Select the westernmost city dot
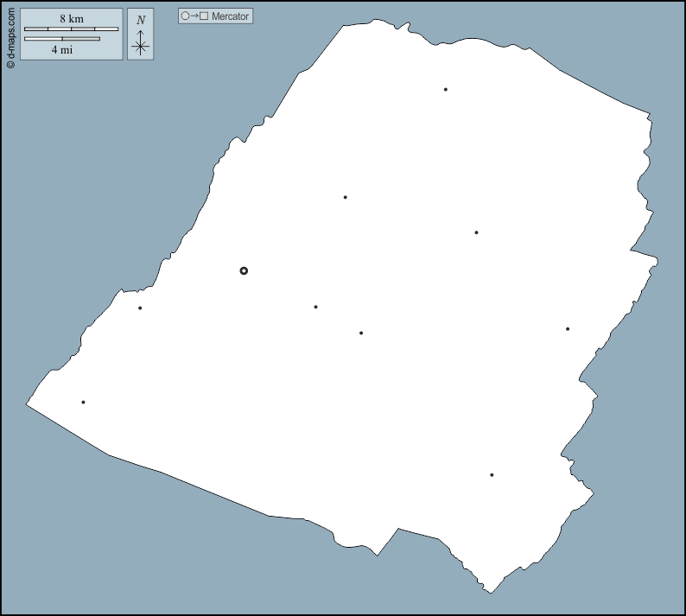Image resolution: width=686 pixels, height=616 pixels. 83,402
